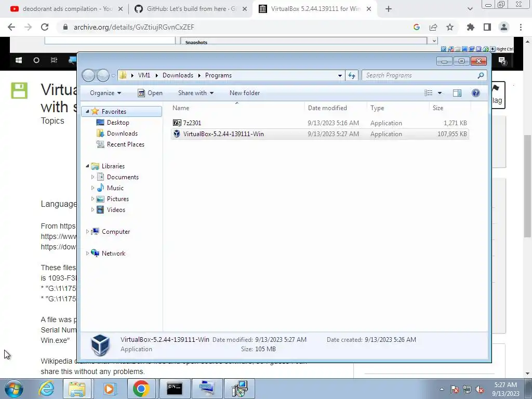
Task: Expand the Pictures library node
Action: [x=92, y=199]
